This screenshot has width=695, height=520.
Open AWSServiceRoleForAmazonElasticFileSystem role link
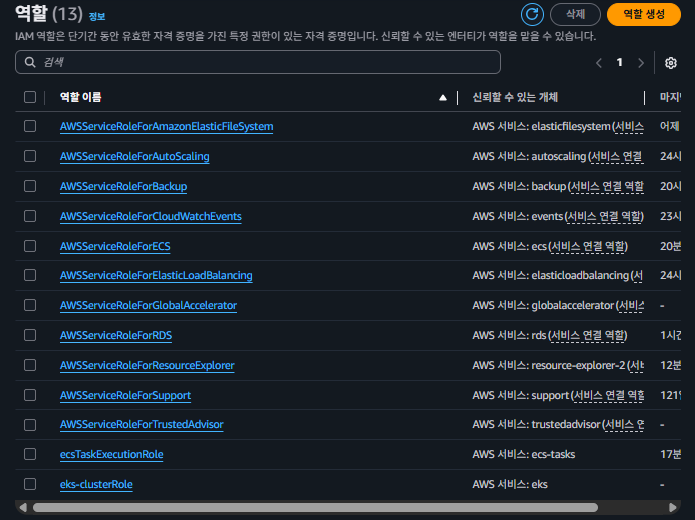pos(167,126)
